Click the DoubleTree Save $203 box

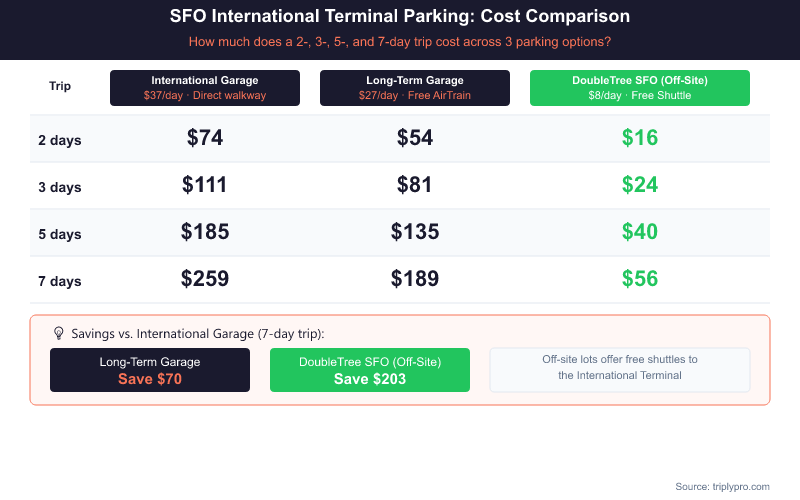pos(370,370)
